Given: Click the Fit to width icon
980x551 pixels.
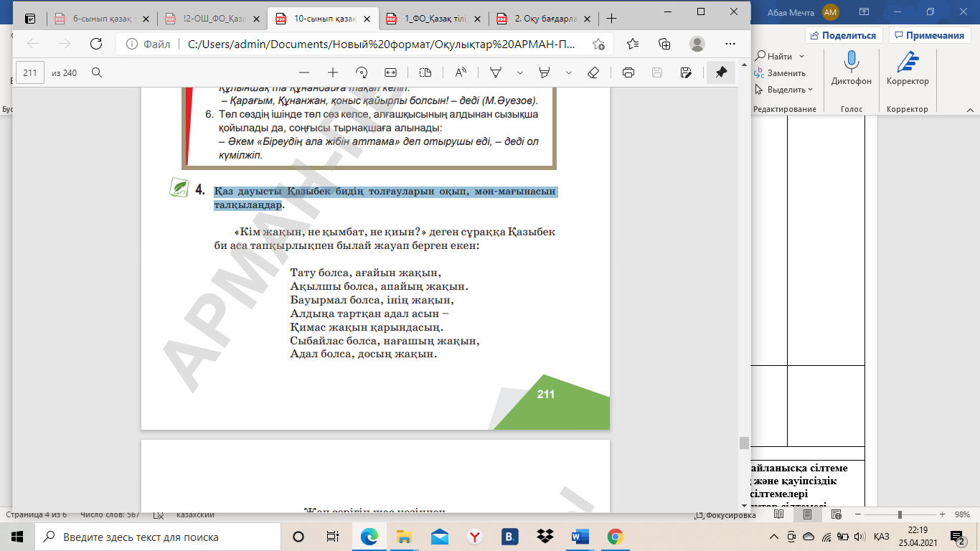Looking at the screenshot, I should click(390, 72).
